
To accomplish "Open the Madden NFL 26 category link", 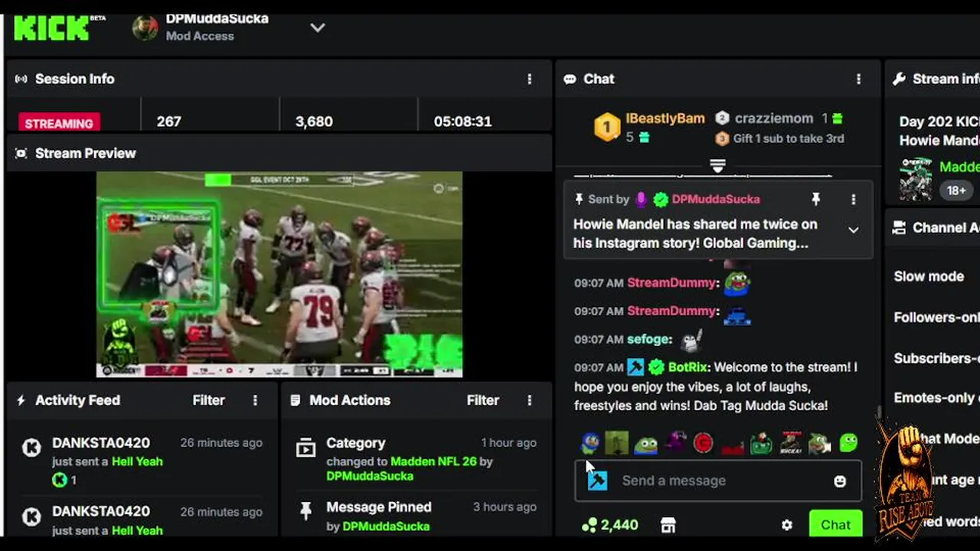I will 433,461.
